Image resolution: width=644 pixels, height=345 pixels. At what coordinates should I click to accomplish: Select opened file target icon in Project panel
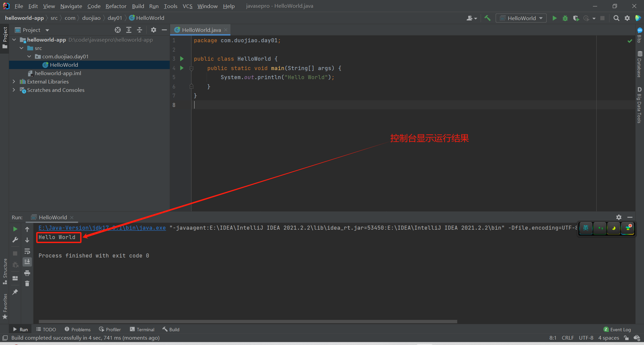click(x=118, y=30)
